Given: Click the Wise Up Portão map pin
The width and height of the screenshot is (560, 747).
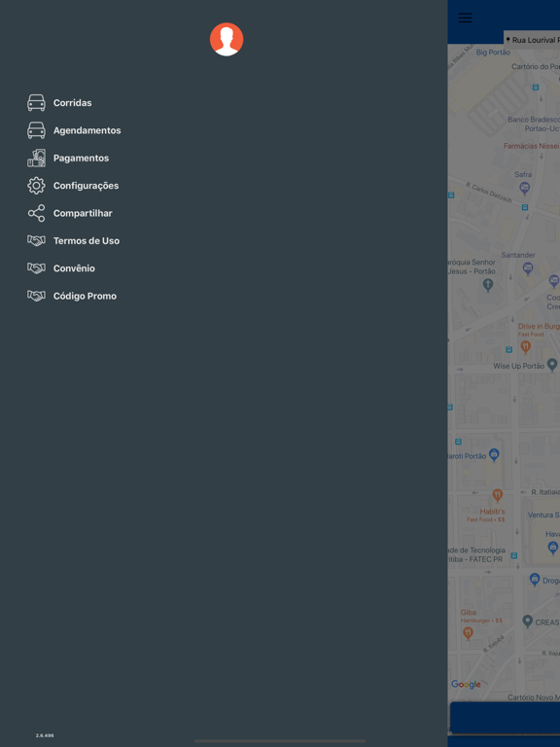Looking at the screenshot, I should pos(552,366).
